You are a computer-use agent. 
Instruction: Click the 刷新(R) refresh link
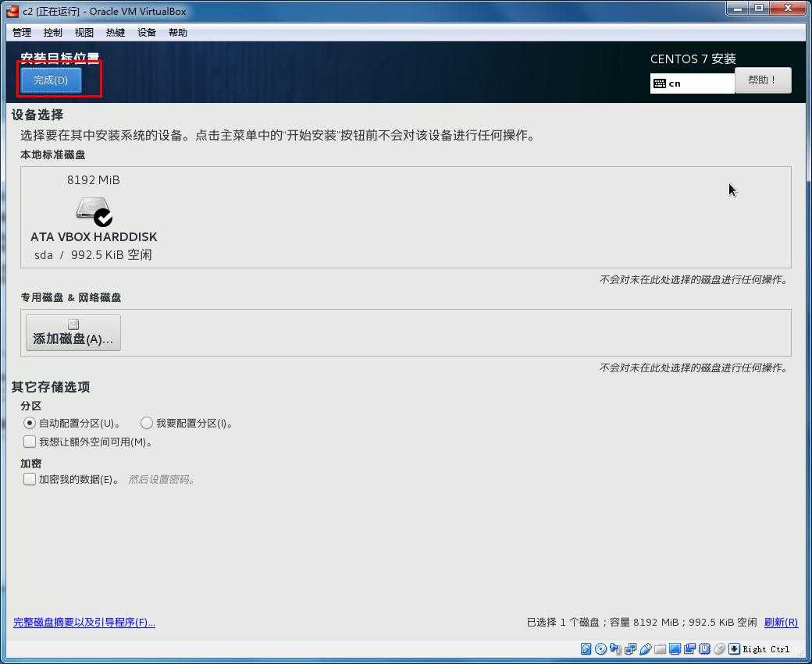click(781, 622)
